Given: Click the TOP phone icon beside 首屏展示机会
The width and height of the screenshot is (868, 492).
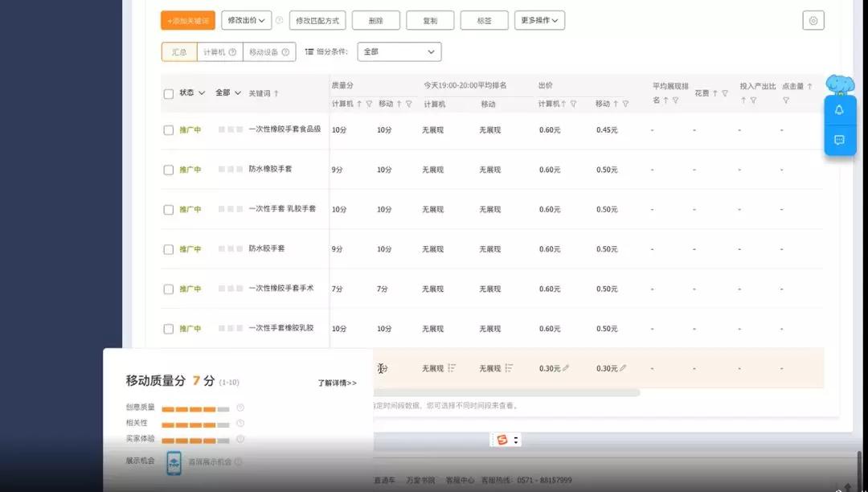Looking at the screenshot, I should pyautogui.click(x=174, y=461).
